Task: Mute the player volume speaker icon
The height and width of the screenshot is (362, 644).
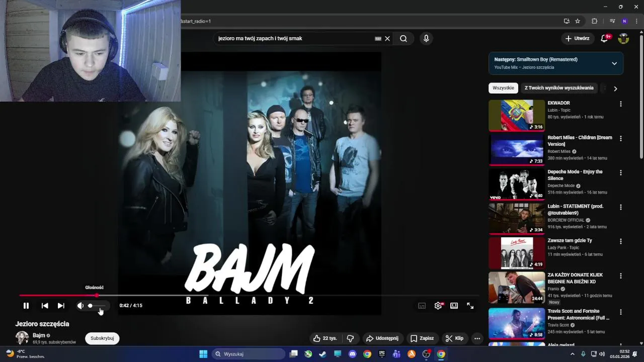Action: (x=80, y=306)
